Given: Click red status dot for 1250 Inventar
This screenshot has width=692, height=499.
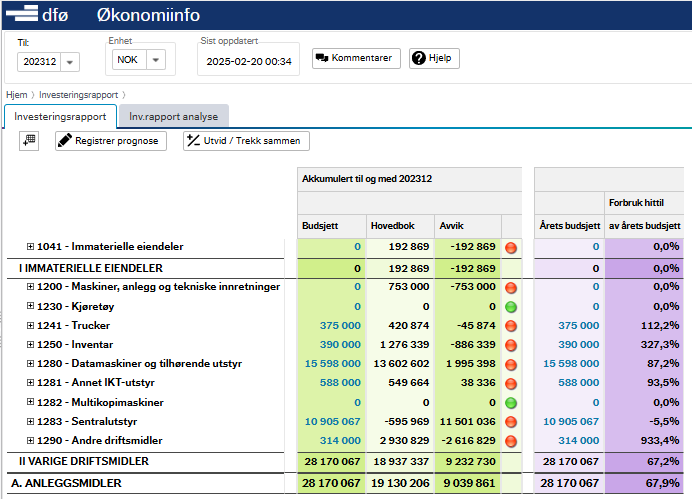Looking at the screenshot, I should click(x=511, y=345).
